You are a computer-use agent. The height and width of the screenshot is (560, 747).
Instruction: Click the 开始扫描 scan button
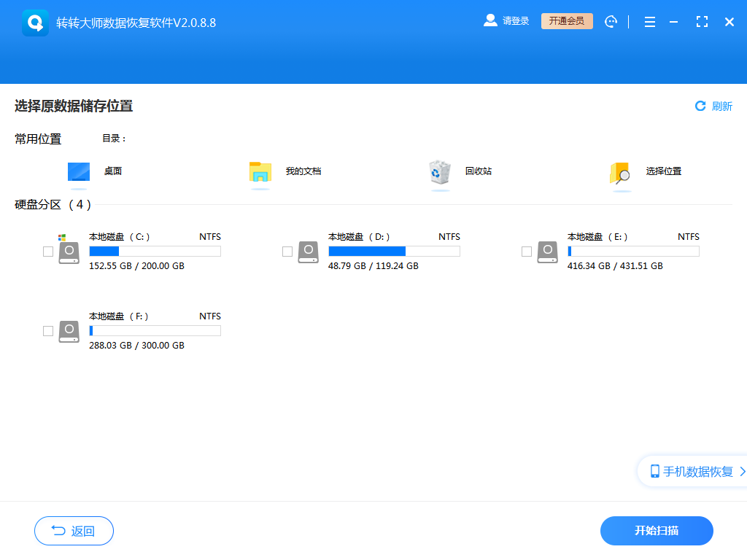[x=656, y=531]
